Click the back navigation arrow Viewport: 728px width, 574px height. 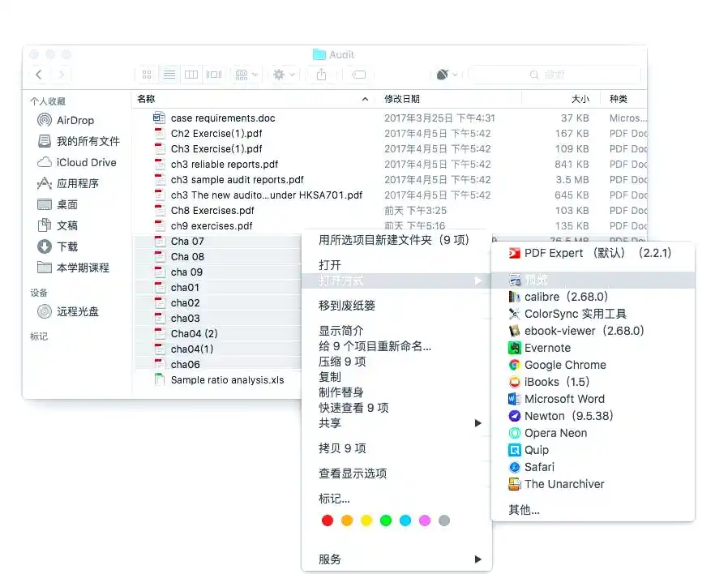pos(39,75)
